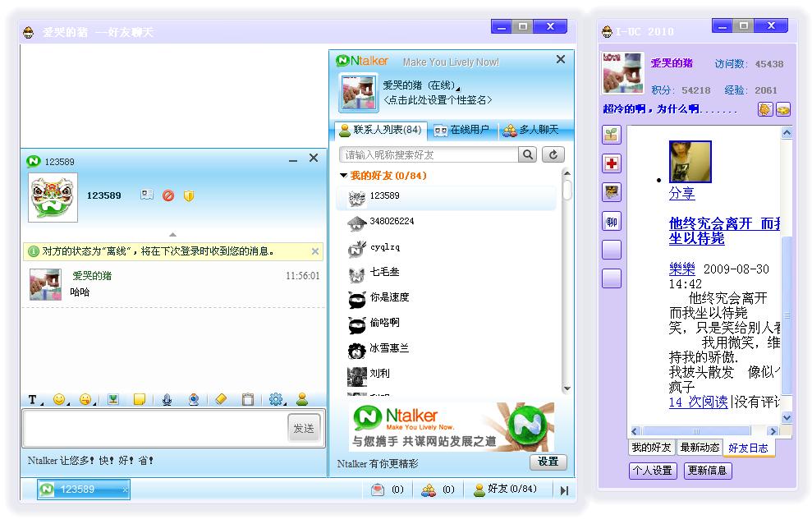Screen dimensions: 812x524
Task: Collapse sidebar with the skip arrow
Action: (565, 490)
